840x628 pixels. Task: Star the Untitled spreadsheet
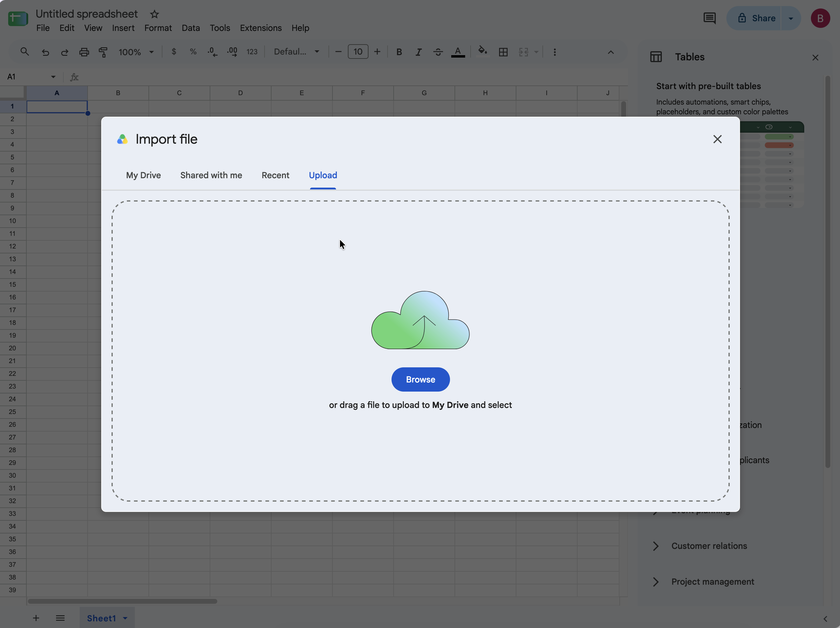(x=154, y=15)
